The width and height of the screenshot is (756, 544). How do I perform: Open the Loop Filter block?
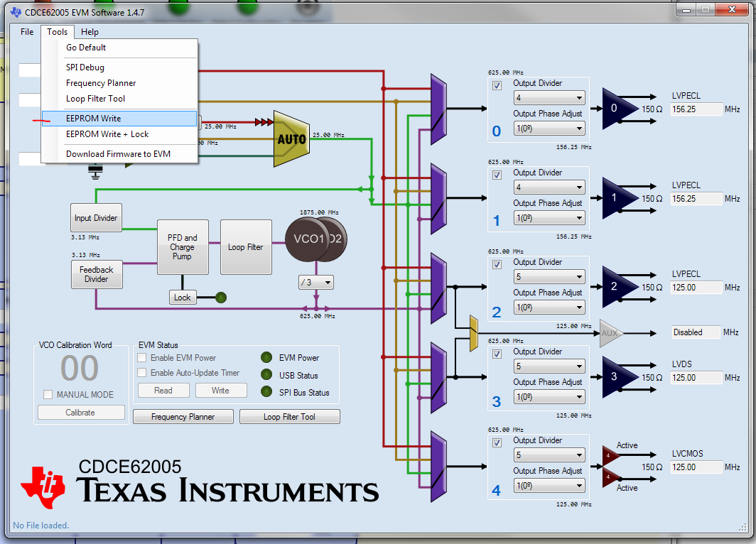point(246,247)
